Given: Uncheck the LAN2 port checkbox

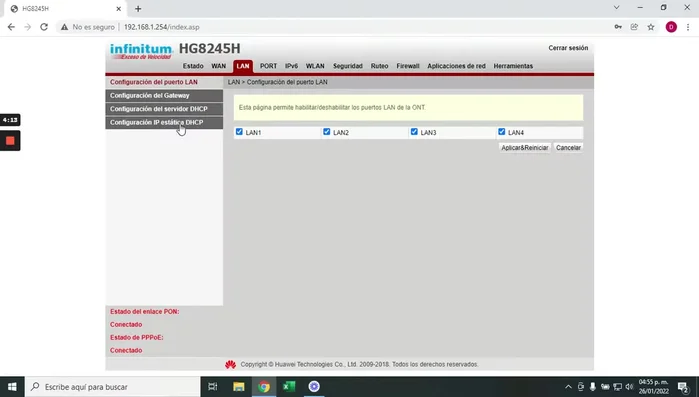Looking at the screenshot, I should coord(326,131).
